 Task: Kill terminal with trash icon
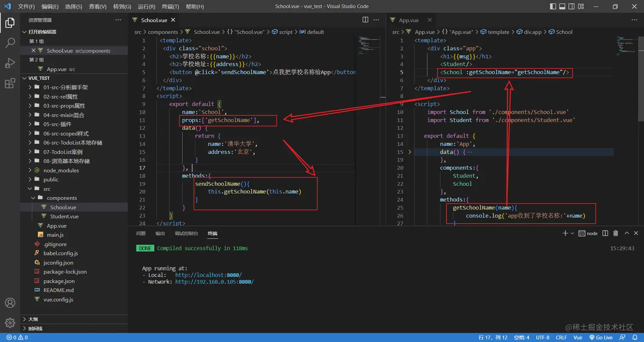(615, 233)
